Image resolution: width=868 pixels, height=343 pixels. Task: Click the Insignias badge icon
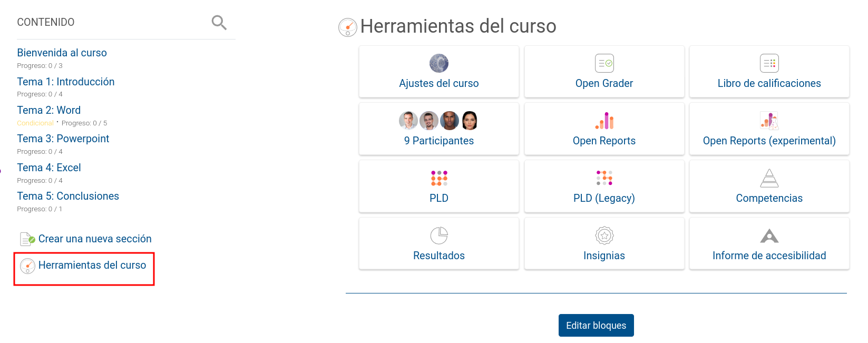click(604, 236)
